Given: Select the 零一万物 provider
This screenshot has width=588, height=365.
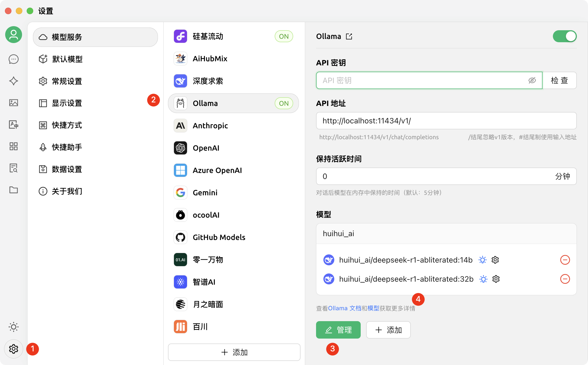Looking at the screenshot, I should [x=233, y=260].
